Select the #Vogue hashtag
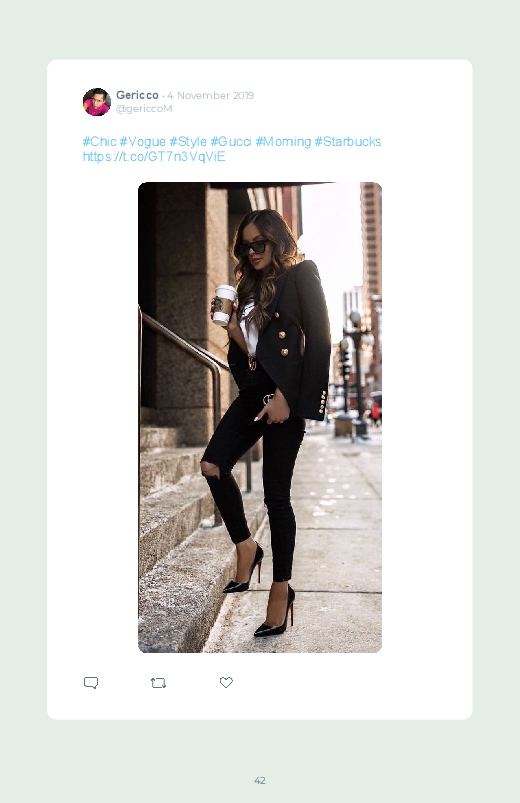The image size is (520, 803). click(142, 141)
